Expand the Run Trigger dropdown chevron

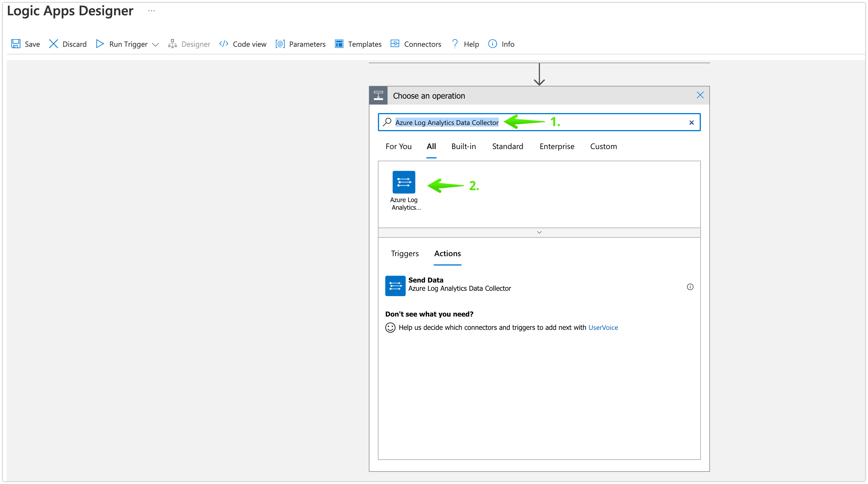(x=156, y=44)
